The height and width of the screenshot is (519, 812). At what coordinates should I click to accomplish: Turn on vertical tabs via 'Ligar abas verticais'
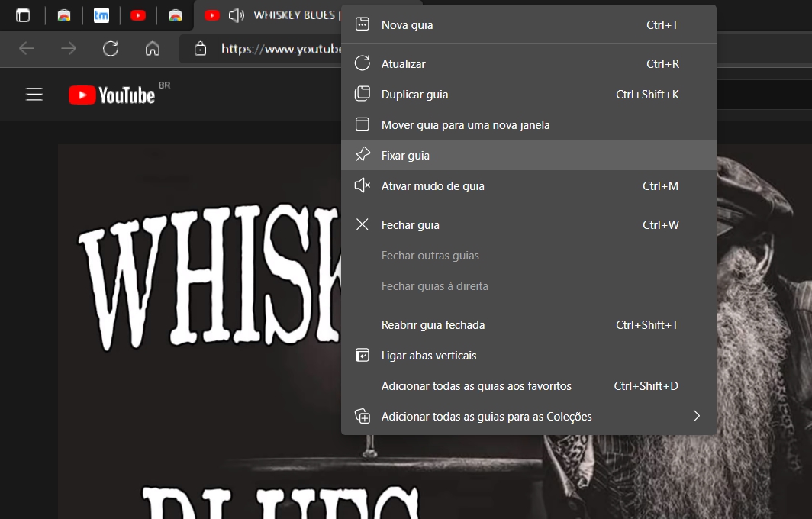[529, 356]
